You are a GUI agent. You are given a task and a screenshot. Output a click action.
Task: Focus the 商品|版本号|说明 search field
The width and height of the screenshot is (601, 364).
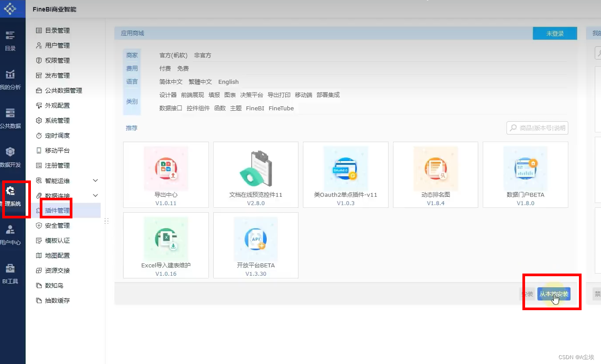[x=537, y=128]
